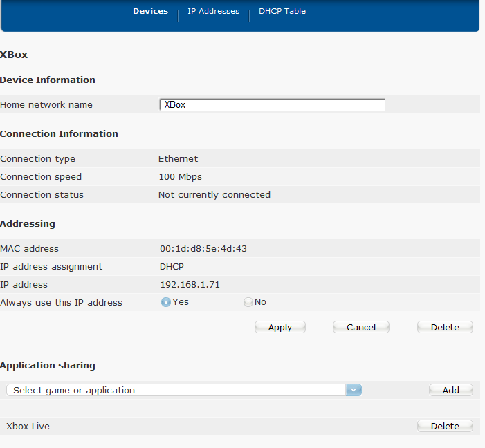Viewport: 485px width, 448px height.
Task: Click the IP address value 192.168.1.71
Action: click(190, 285)
